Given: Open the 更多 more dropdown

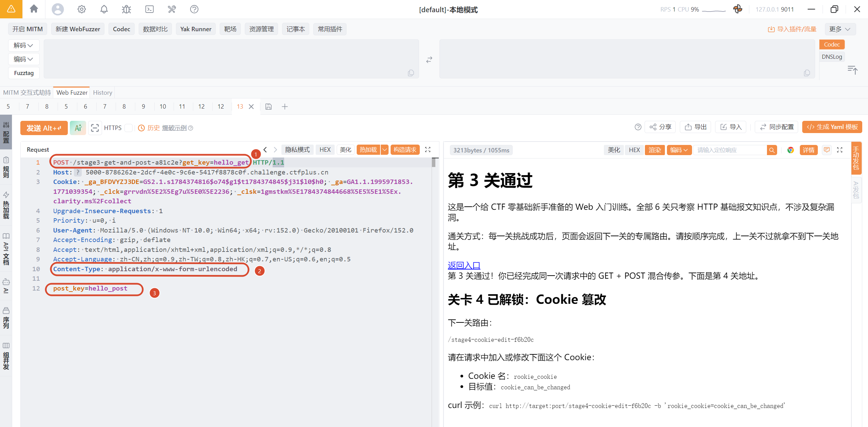Looking at the screenshot, I should tap(840, 29).
